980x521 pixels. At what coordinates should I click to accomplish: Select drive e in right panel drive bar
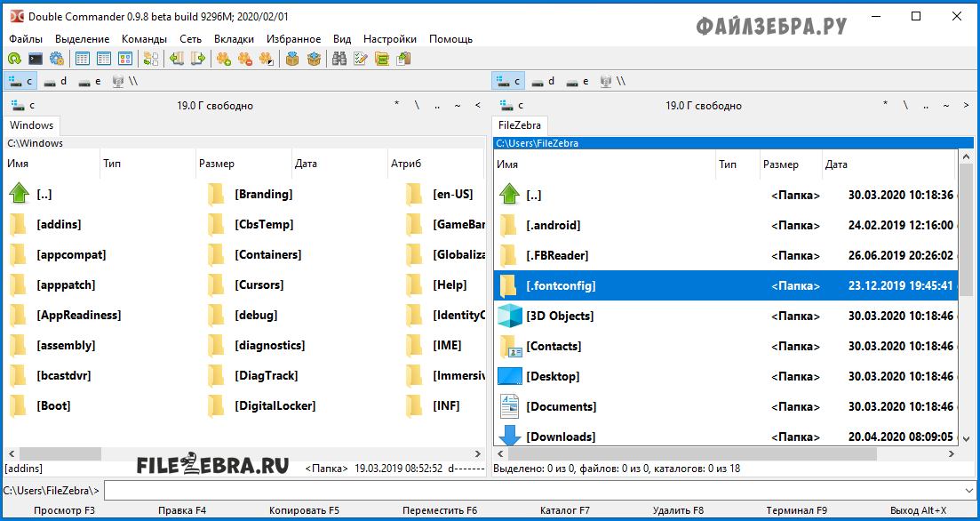tap(578, 81)
